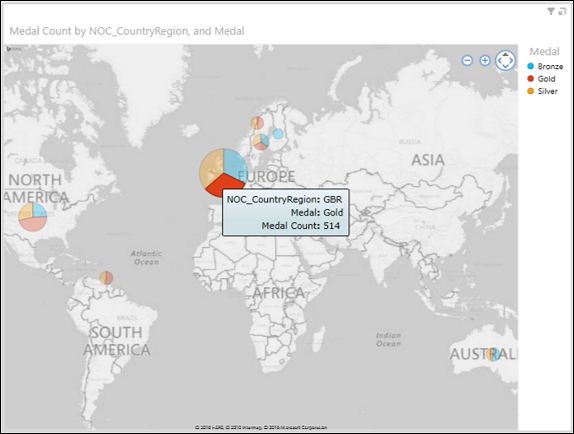
Task: Select Gold in the Medal legend
Action: (541, 79)
